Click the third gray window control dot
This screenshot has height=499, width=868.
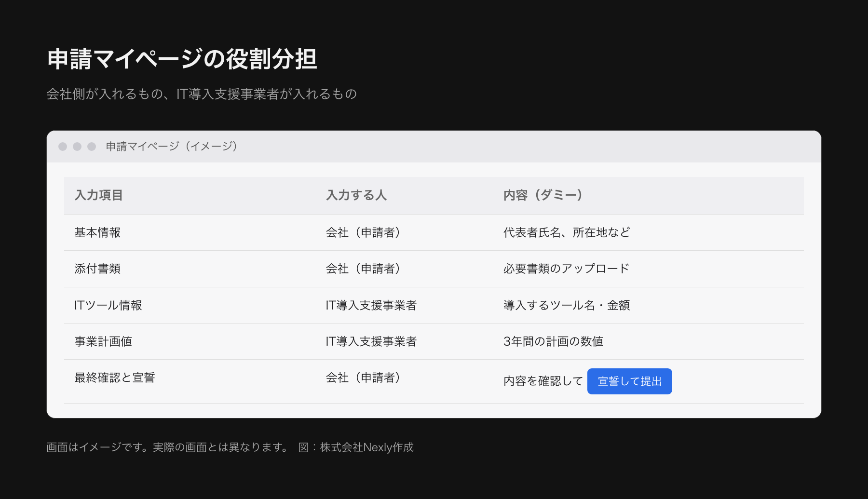coord(92,147)
